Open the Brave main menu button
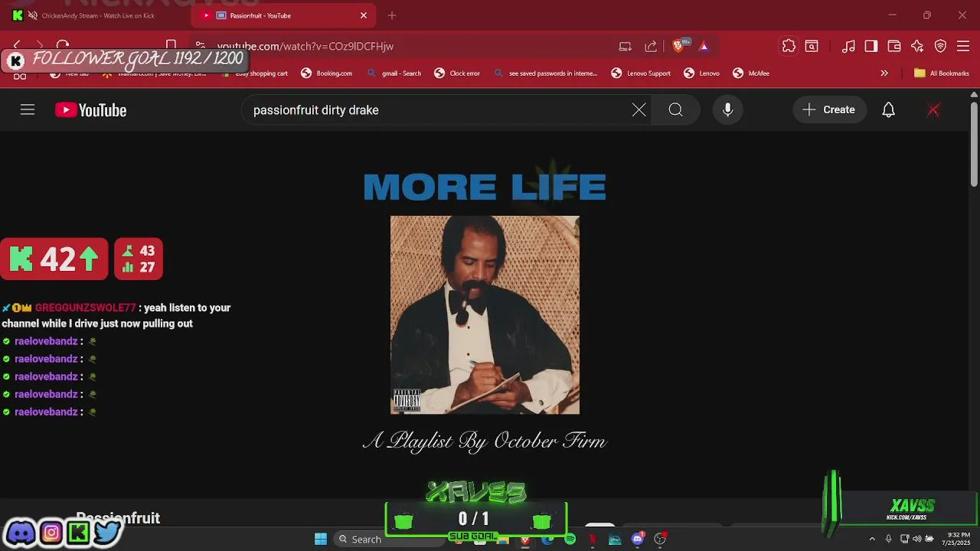This screenshot has height=551, width=980. click(963, 46)
